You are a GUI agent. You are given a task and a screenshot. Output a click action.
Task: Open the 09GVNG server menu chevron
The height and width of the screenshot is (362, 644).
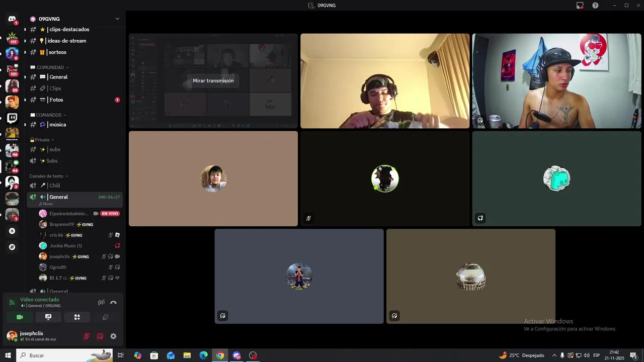117,19
